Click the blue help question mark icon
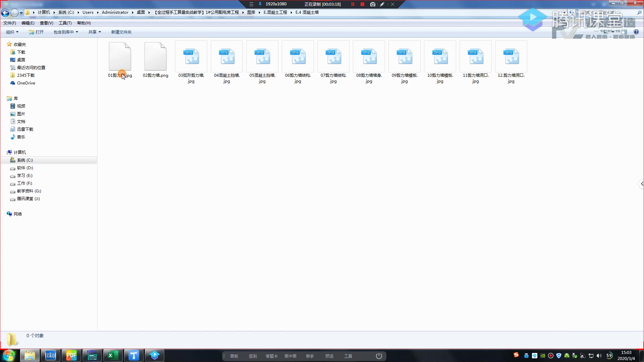This screenshot has width=644, height=362. pyautogui.click(x=636, y=32)
